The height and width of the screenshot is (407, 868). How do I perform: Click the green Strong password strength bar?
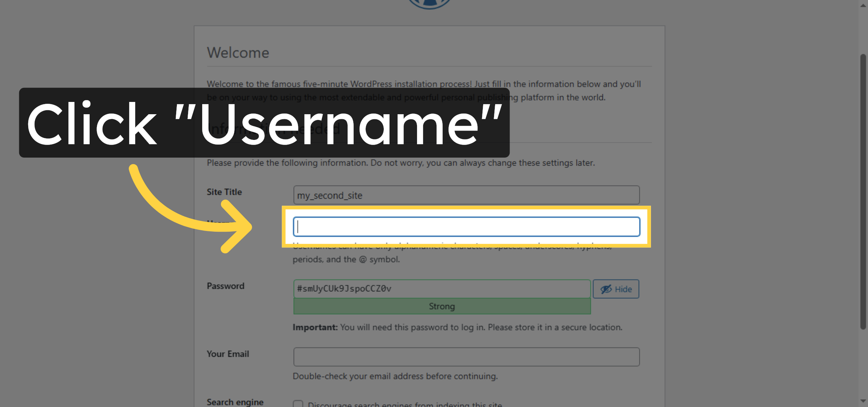[441, 306]
